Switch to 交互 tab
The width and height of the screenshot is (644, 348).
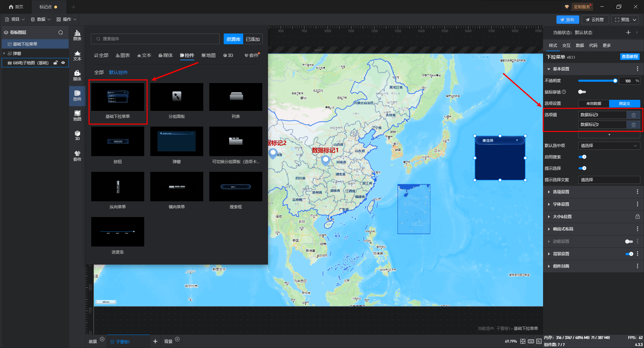(x=566, y=45)
